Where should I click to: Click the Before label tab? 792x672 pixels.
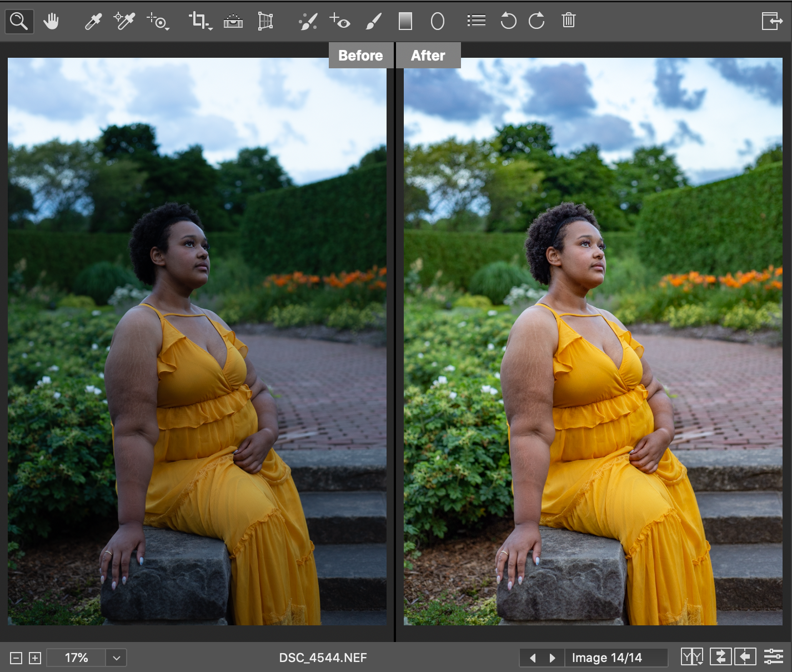(360, 56)
